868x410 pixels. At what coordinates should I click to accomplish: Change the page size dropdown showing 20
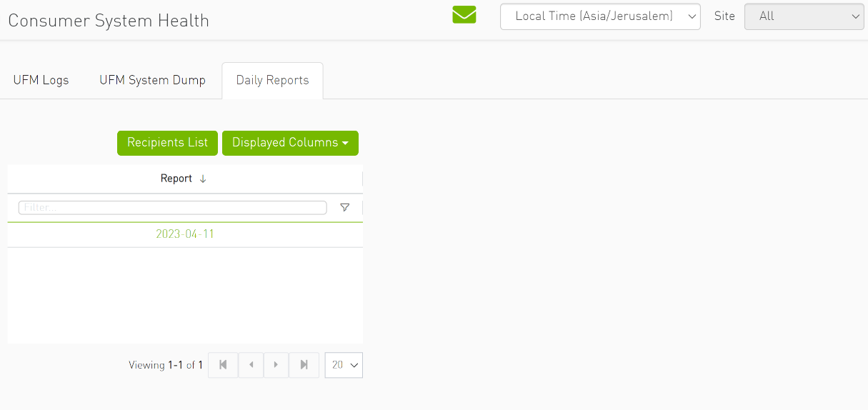pyautogui.click(x=344, y=365)
